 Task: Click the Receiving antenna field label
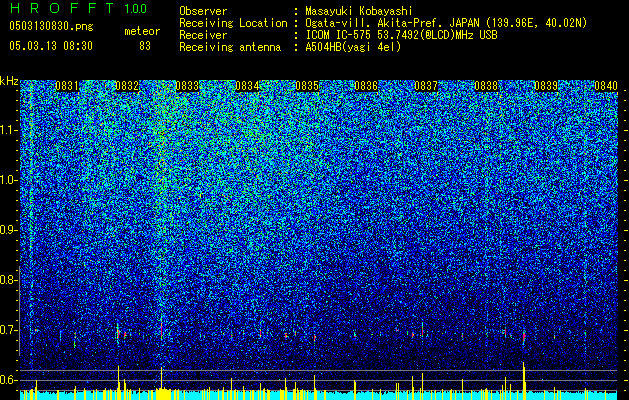point(230,47)
